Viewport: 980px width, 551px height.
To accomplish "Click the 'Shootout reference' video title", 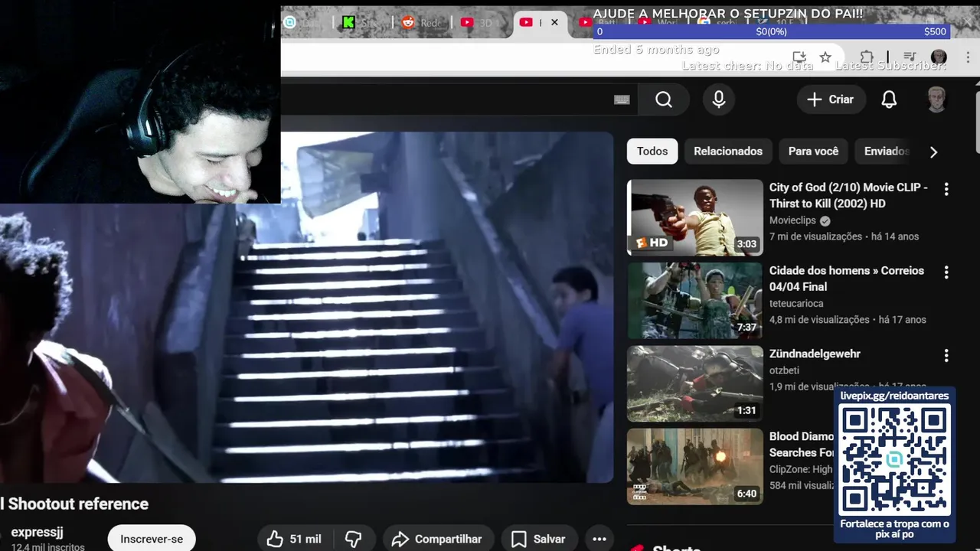I will (x=74, y=504).
